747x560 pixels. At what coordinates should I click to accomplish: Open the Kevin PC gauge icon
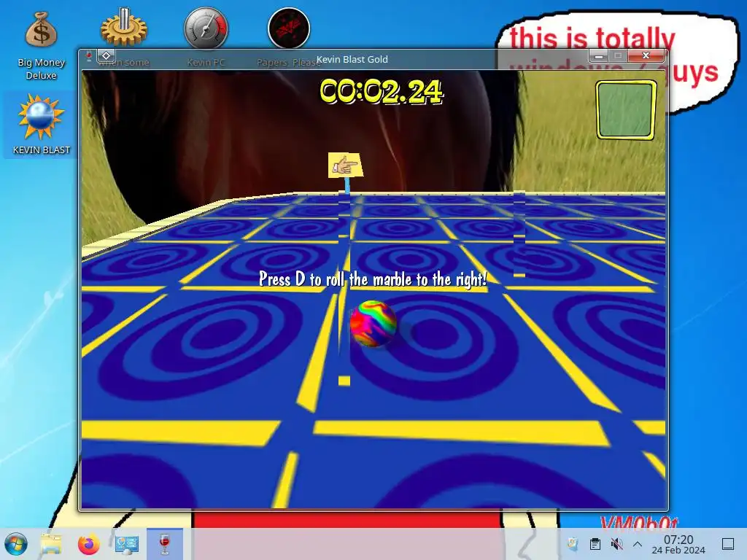pyautogui.click(x=206, y=28)
